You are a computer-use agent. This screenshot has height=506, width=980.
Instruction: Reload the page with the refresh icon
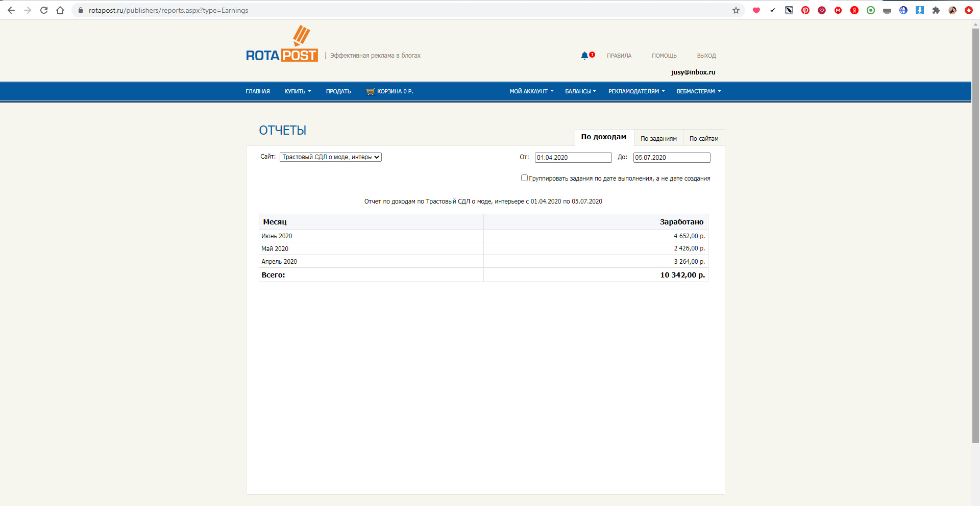click(x=44, y=10)
